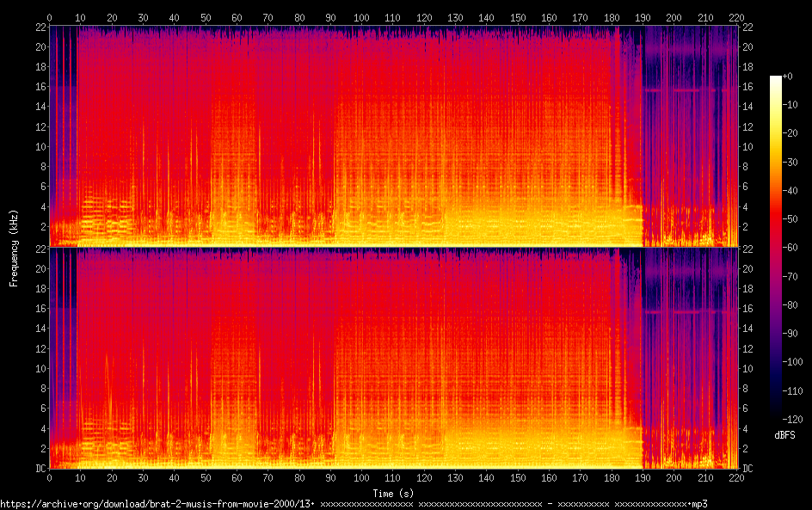Click the "+0" value on the dBFS scale
The image size is (812, 510).
click(x=787, y=76)
